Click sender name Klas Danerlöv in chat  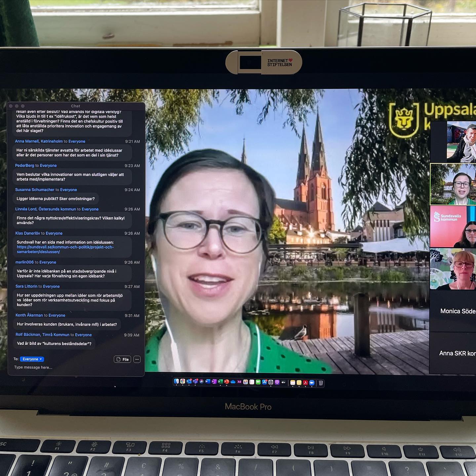(27, 233)
